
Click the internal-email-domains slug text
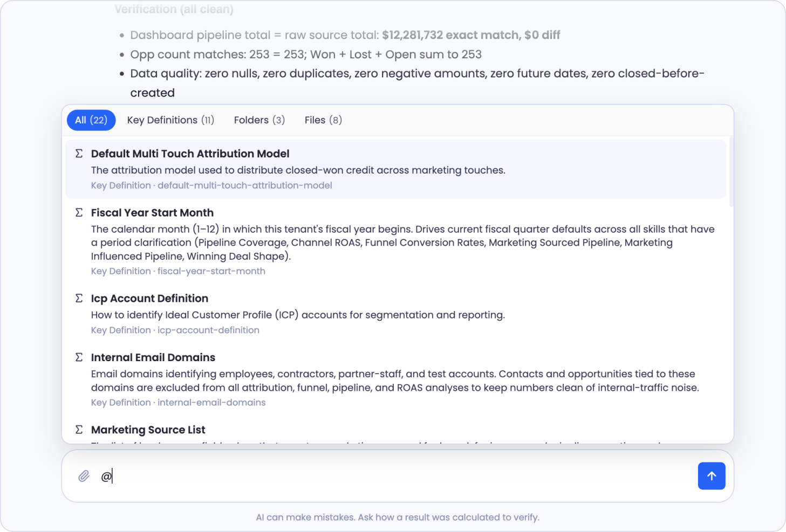click(x=211, y=403)
